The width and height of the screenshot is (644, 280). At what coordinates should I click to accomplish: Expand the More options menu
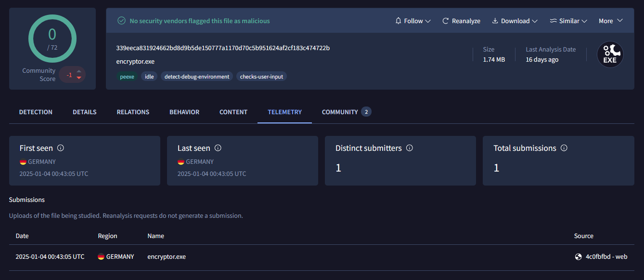611,21
